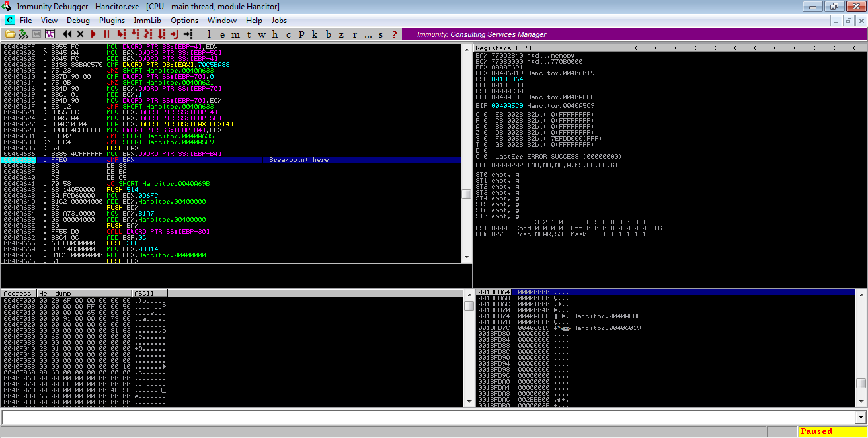The height and width of the screenshot is (438, 868).
Task: Click in the command input field
Action: point(428,417)
